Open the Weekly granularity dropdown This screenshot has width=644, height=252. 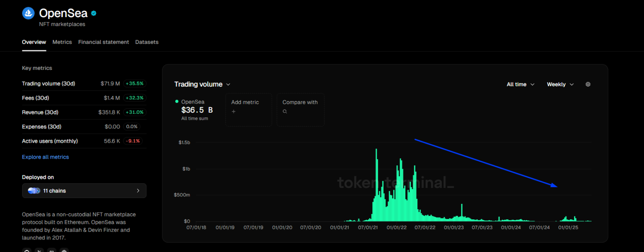coord(560,84)
